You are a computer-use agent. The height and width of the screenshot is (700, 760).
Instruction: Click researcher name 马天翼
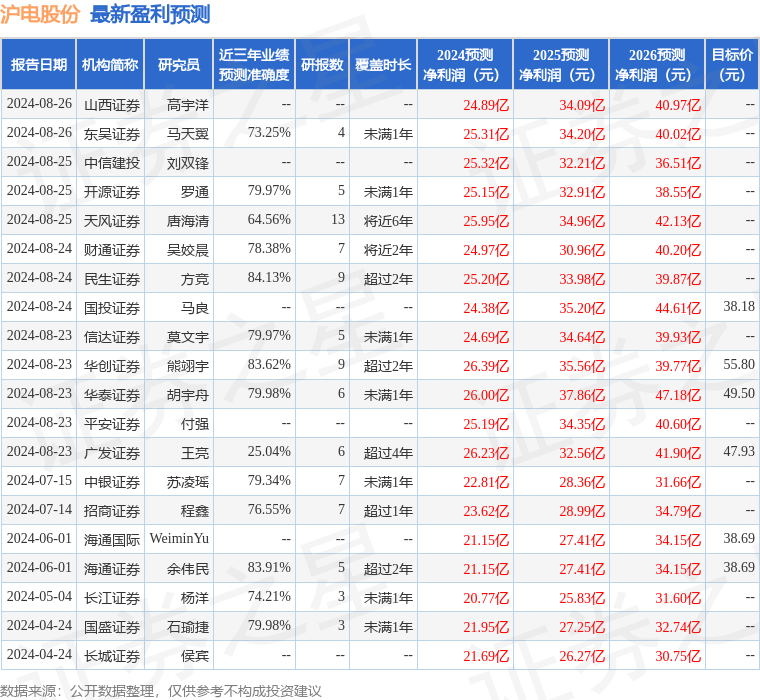[x=188, y=134]
